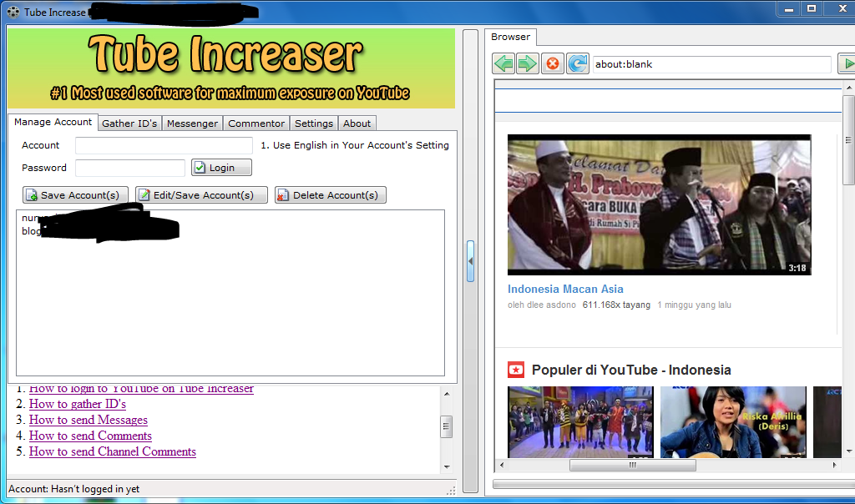Screen dimensions: 855x504
Task: Select first saved account row starting 'nu'
Action: pos(230,218)
